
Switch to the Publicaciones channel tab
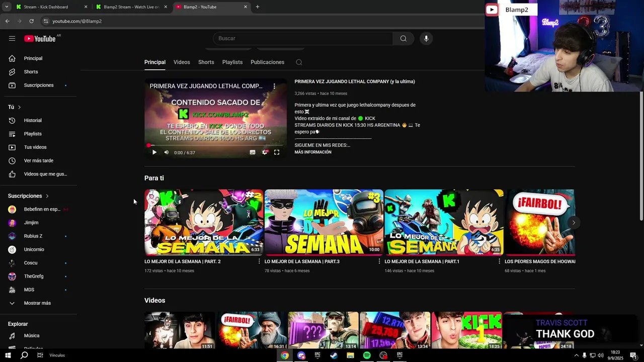click(267, 62)
